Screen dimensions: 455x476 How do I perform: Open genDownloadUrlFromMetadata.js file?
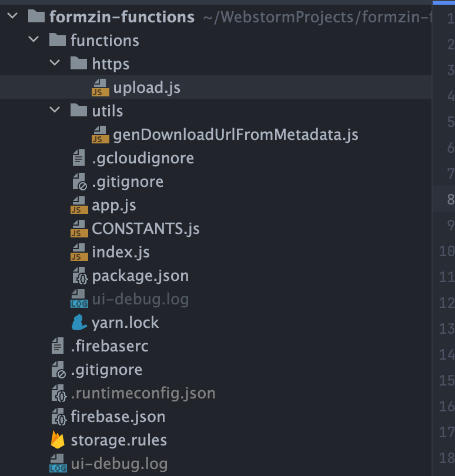point(235,135)
